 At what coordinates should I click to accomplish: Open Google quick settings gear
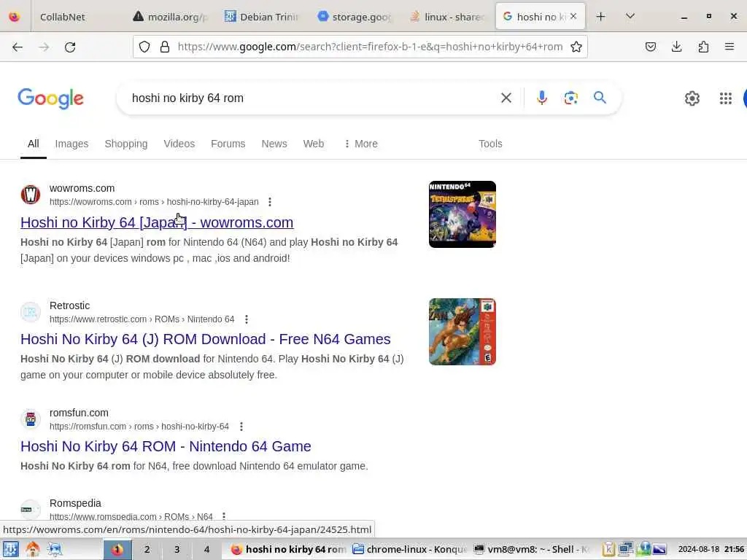coord(692,98)
